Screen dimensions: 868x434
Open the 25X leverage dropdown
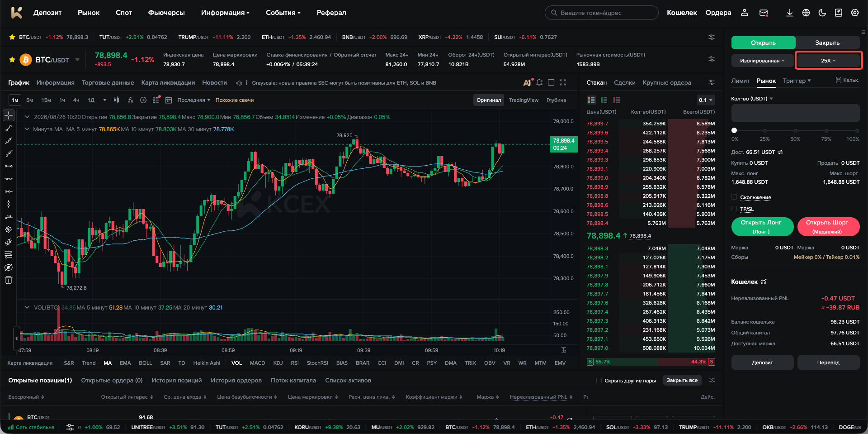point(828,61)
